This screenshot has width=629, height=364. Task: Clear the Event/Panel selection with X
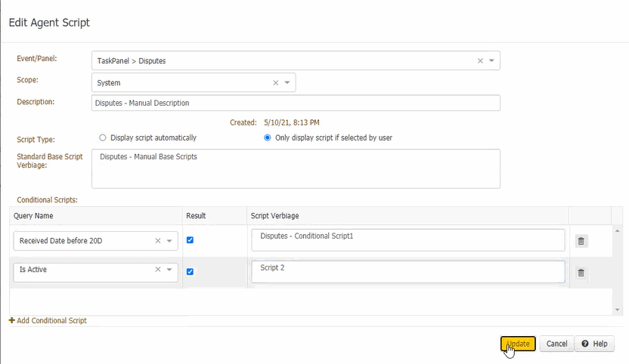pos(480,60)
